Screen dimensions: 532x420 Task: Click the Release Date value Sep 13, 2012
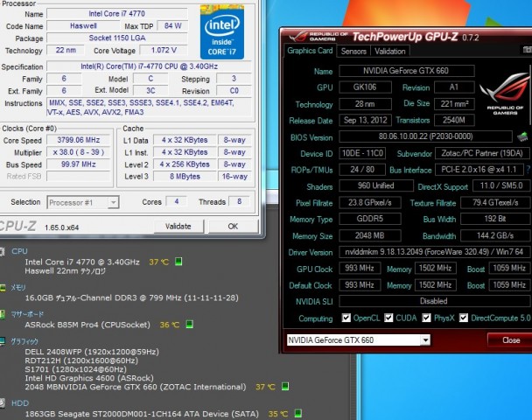coord(365,120)
